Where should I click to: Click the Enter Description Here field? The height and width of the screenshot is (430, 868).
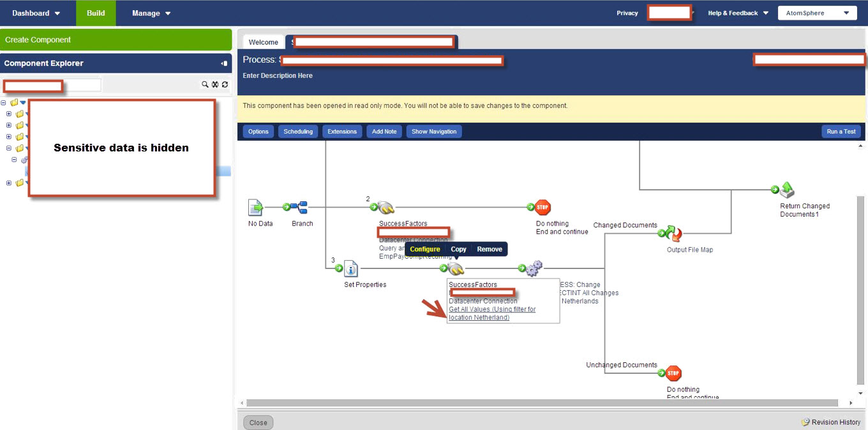pyautogui.click(x=278, y=75)
